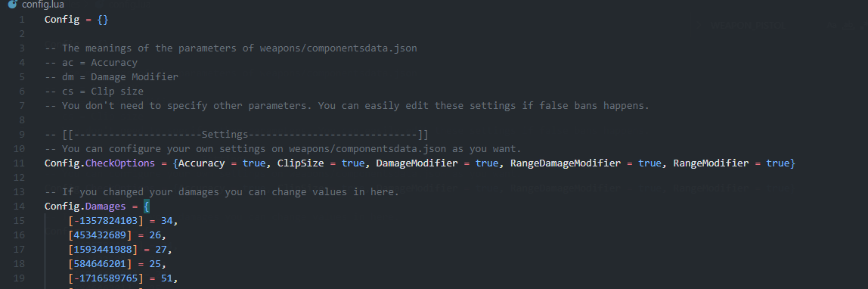Click the hash key 453432689
Screen dimensions: 868x289
click(103, 235)
